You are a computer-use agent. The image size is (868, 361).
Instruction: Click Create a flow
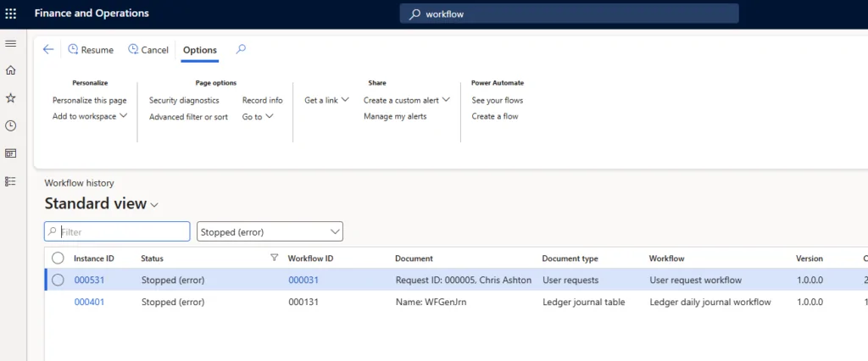click(x=495, y=116)
